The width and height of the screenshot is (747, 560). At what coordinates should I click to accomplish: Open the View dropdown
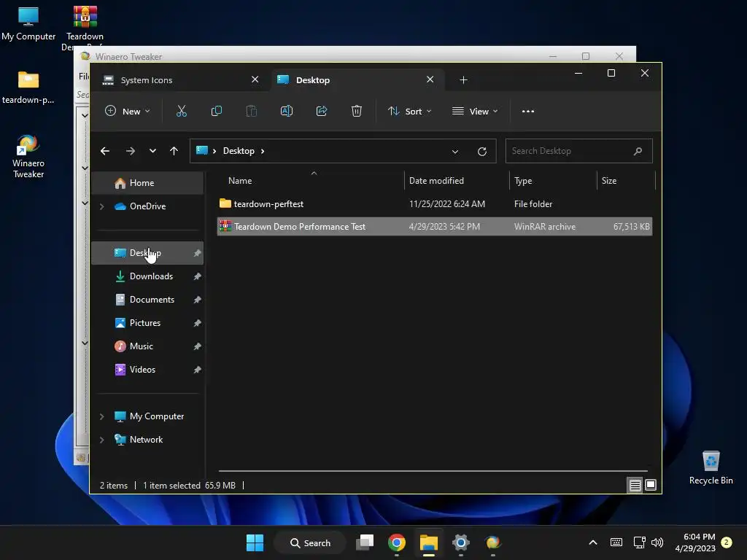coord(475,112)
